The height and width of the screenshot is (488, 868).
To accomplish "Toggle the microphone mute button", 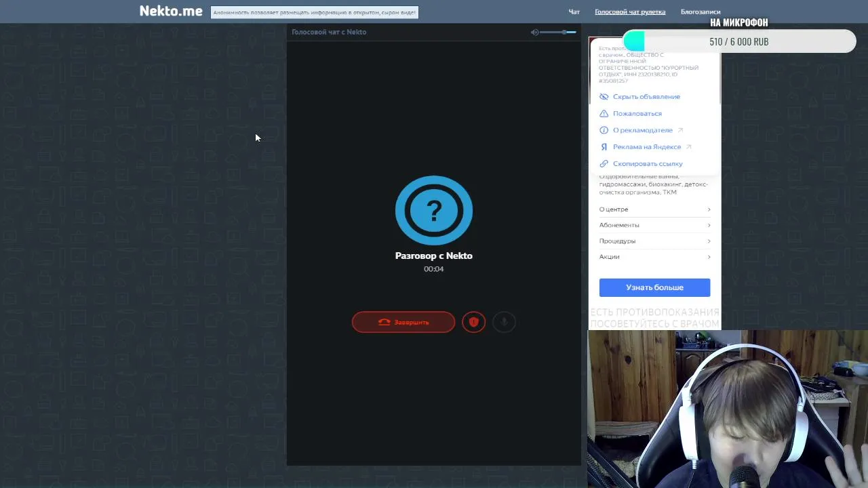I will coord(504,322).
